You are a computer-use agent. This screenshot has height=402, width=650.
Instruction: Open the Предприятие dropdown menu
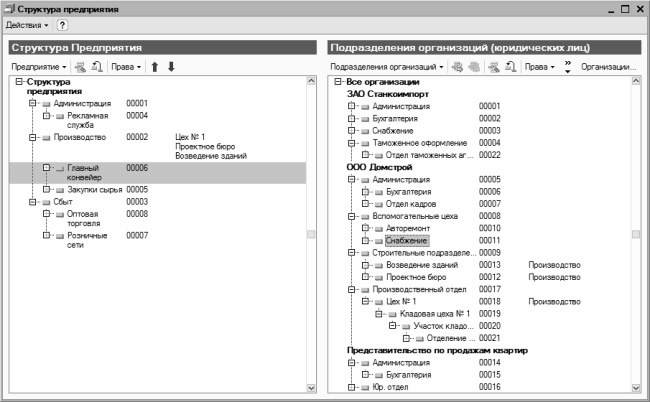pyautogui.click(x=39, y=67)
